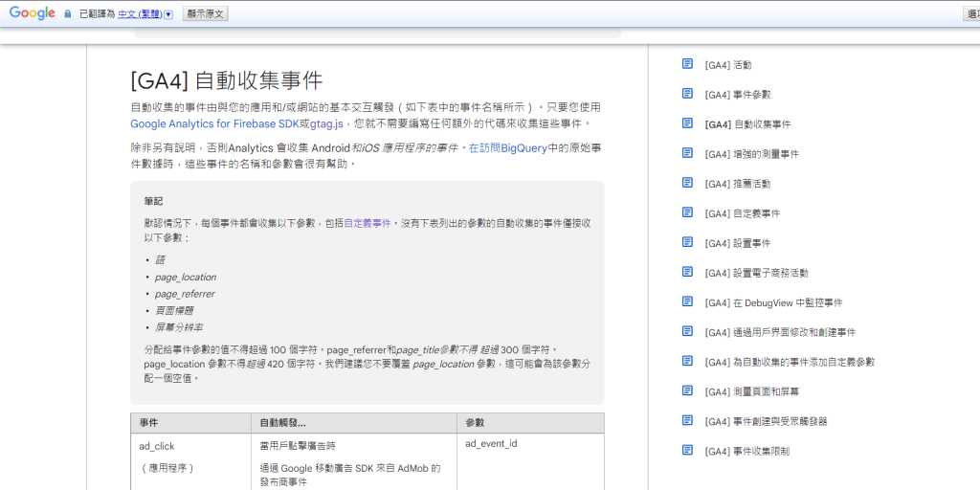Click the article icon beside DebugView 中監控事件
This screenshot has height=490, width=980.
click(x=687, y=301)
